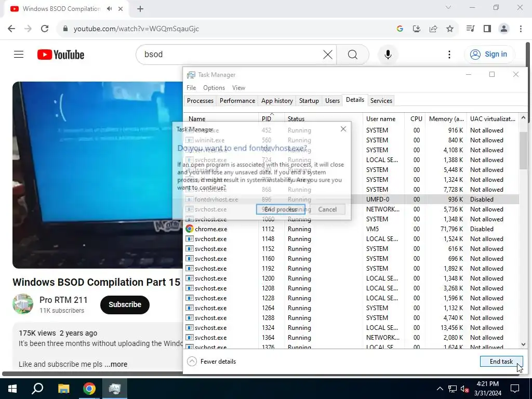This screenshot has width=532, height=399.
Task: Expand the video description with ...more
Action: pyautogui.click(x=116, y=364)
